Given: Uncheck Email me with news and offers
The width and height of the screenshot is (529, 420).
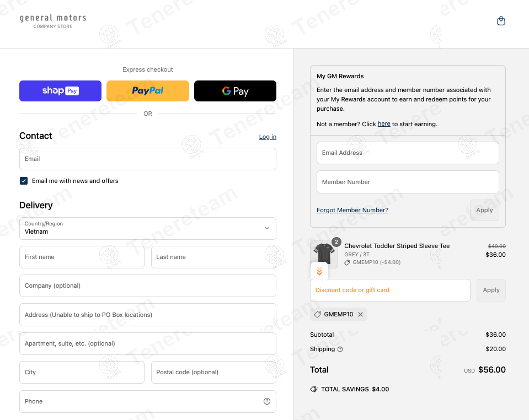Looking at the screenshot, I should click(x=23, y=180).
